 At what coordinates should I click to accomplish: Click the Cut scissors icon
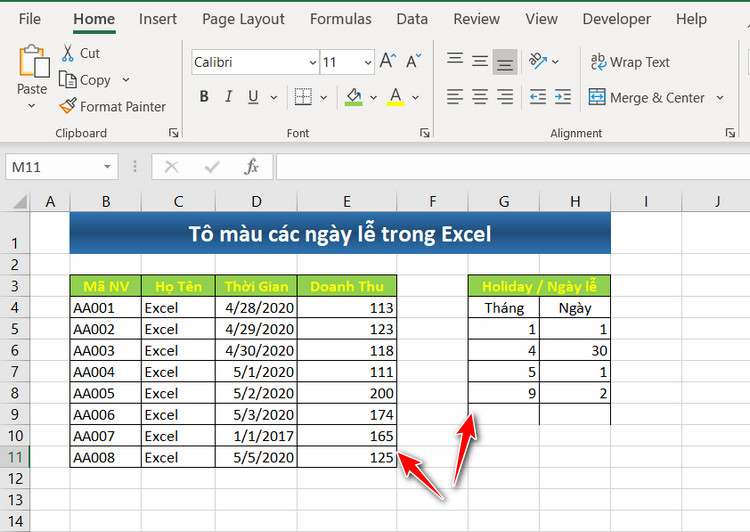67,53
